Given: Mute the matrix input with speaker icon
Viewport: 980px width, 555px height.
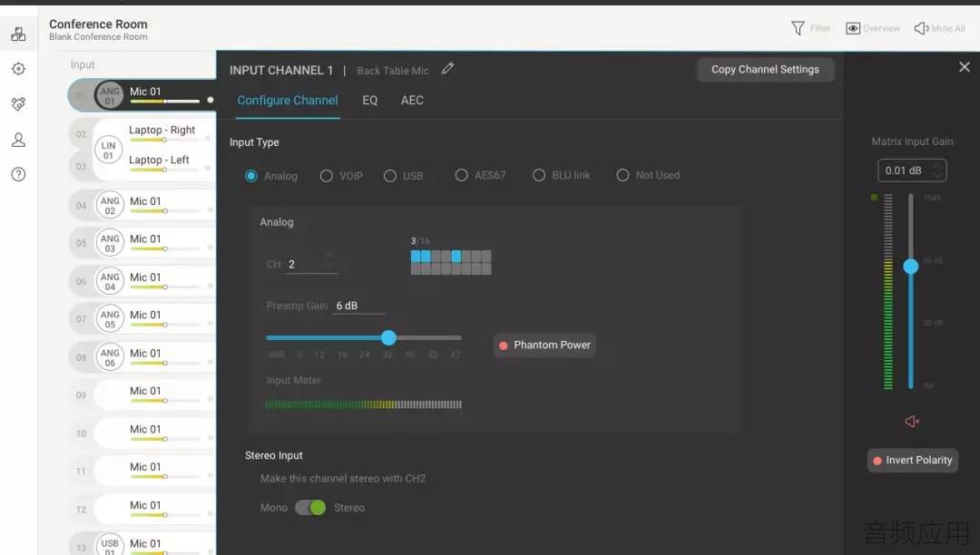Looking at the screenshot, I should click(912, 422).
